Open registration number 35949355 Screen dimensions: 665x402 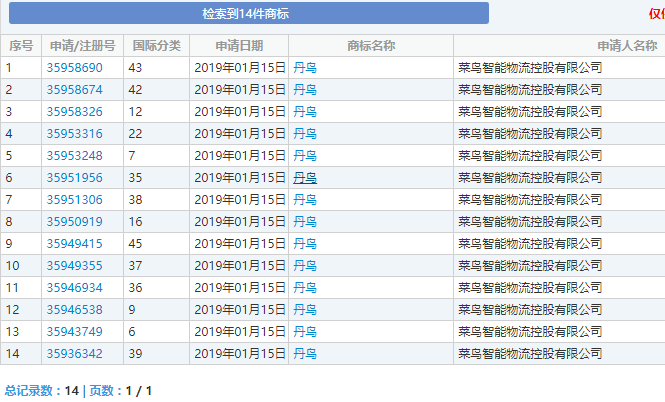[74, 266]
